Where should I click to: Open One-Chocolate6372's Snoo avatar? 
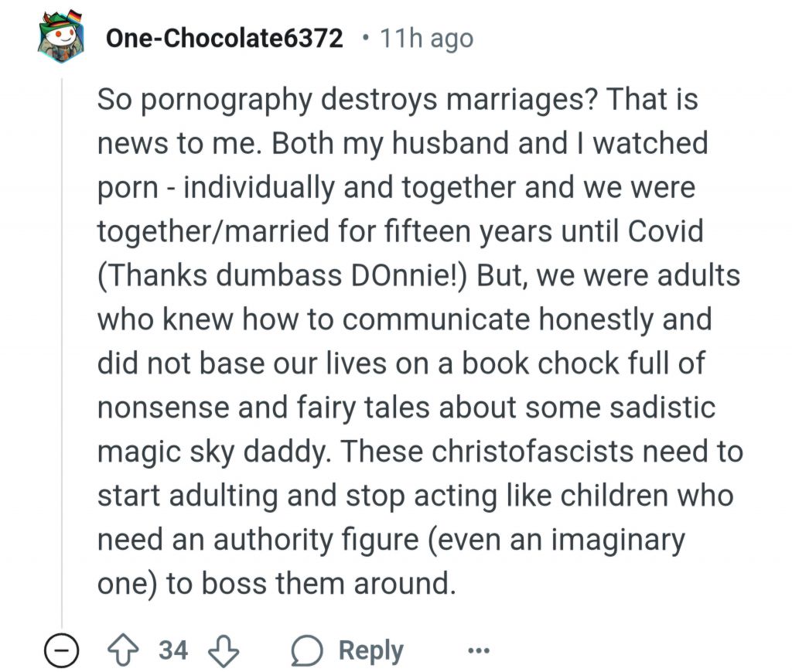(61, 36)
